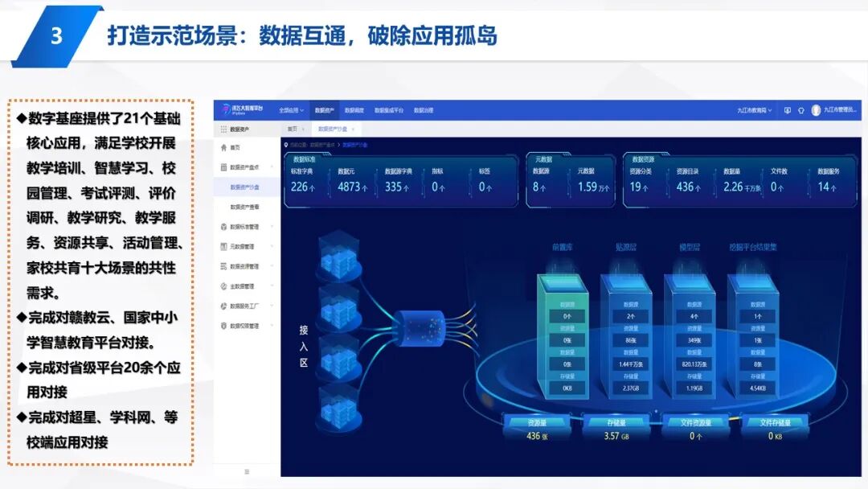Image resolution: width=868 pixels, height=489 pixels.
Task: Close the 数据资产分盘 tab
Action: coord(352,127)
